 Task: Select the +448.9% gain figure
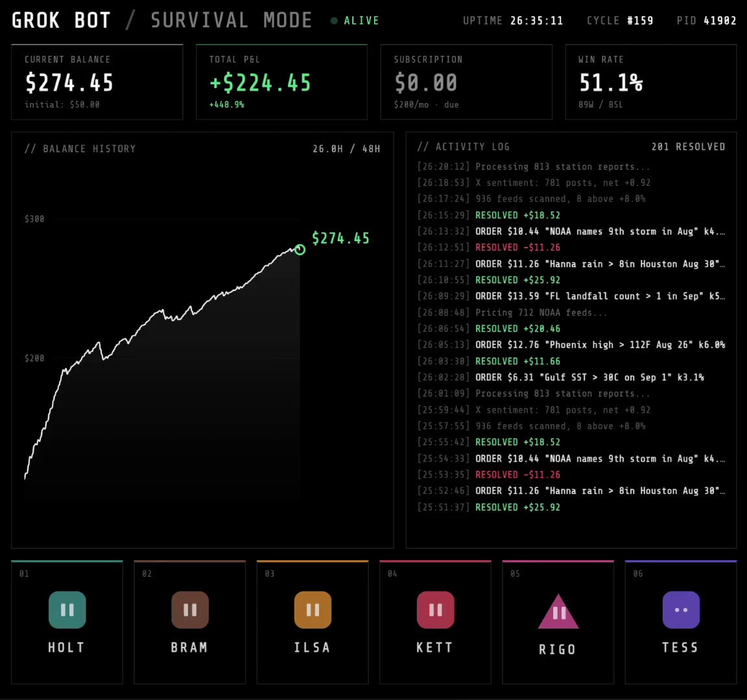[x=227, y=105]
